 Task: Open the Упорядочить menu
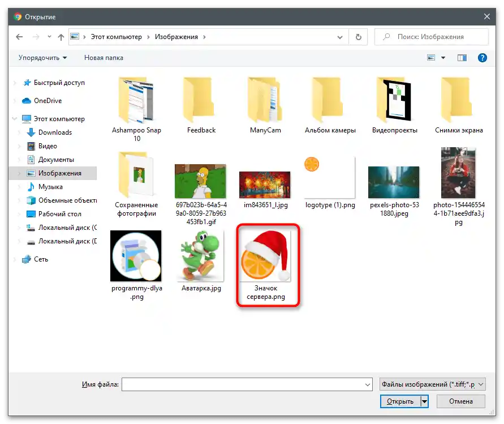42,58
